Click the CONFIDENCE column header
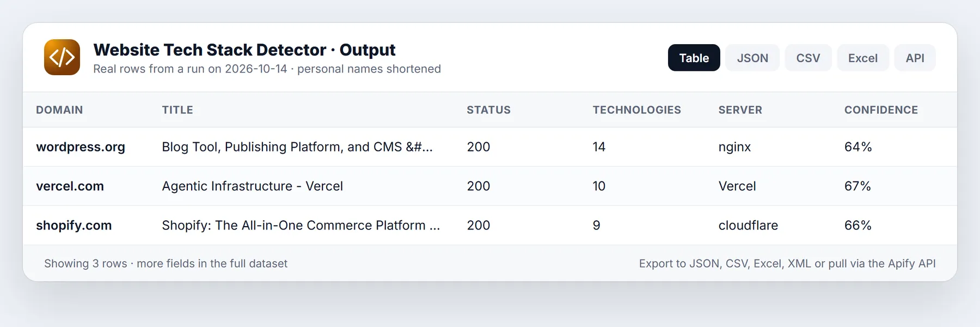The height and width of the screenshot is (327, 980). tap(881, 110)
